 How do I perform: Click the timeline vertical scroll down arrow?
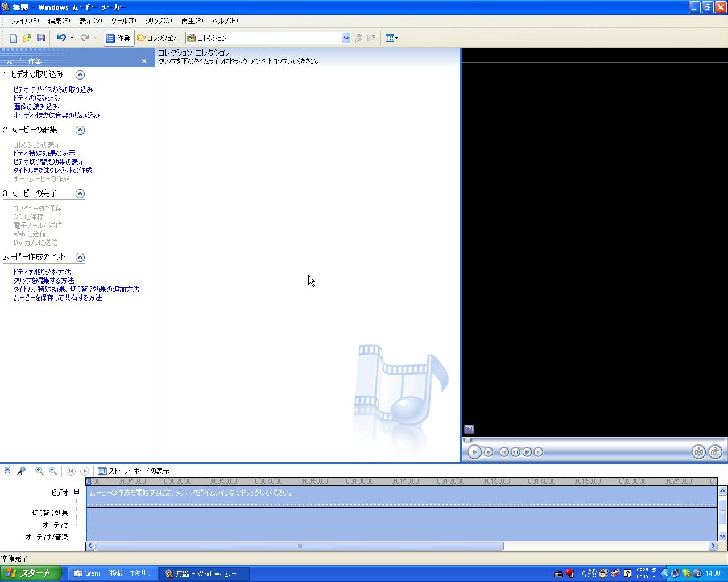(x=723, y=536)
